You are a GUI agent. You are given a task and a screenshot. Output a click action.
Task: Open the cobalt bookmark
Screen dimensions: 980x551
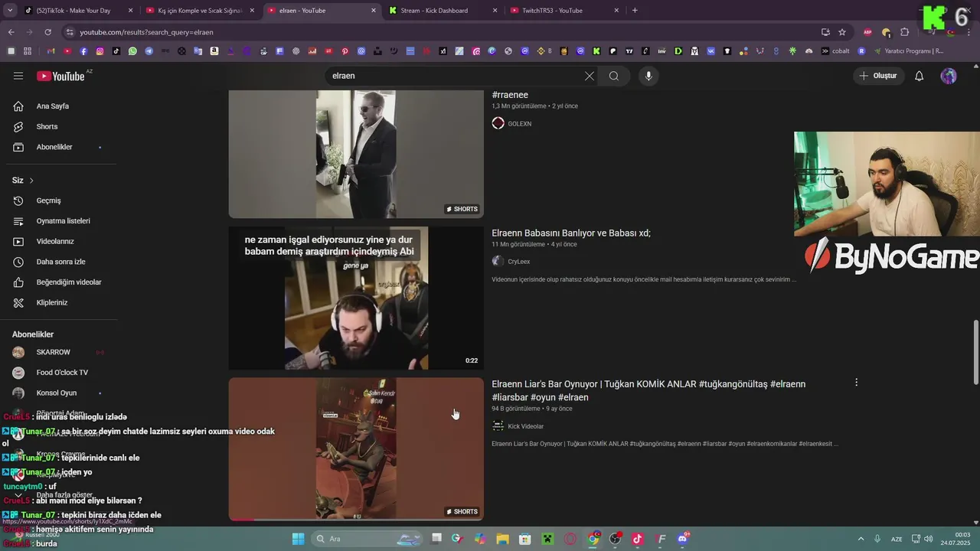[835, 51]
